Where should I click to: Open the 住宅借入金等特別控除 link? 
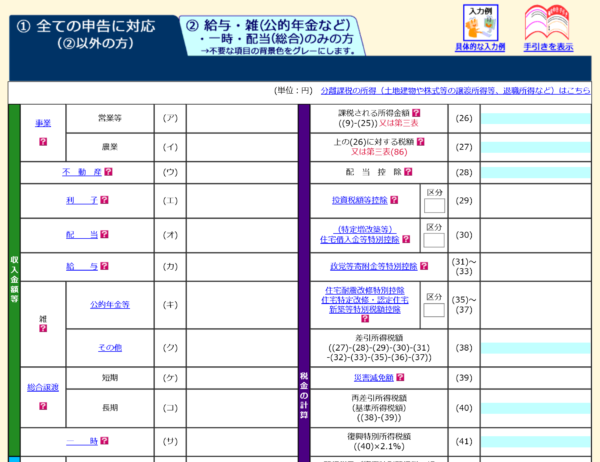coord(360,239)
